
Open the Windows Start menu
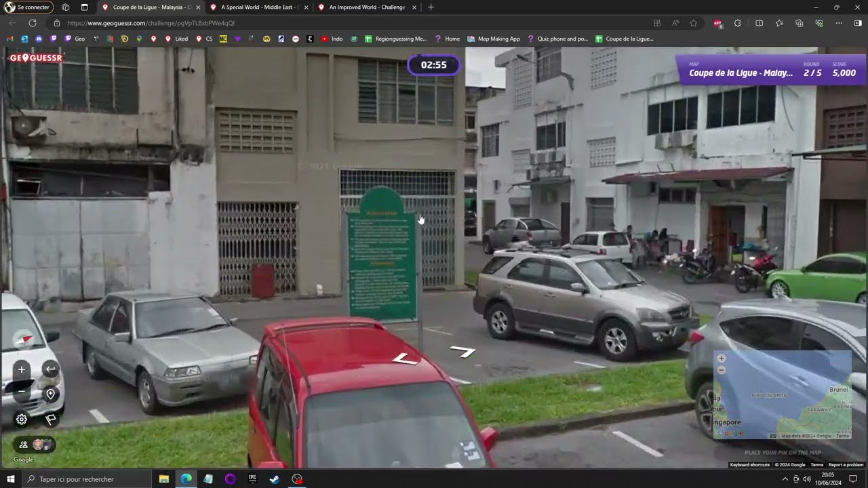pos(10,479)
